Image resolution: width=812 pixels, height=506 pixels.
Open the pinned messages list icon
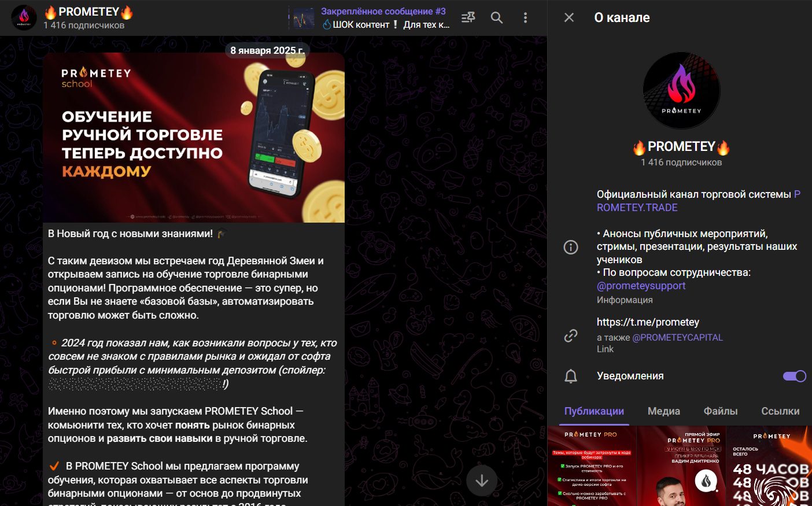click(468, 18)
